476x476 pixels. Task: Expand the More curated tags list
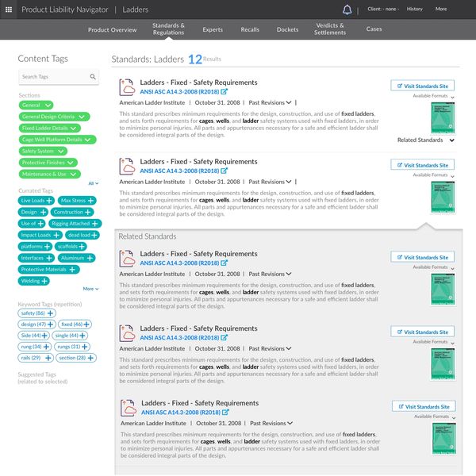pyautogui.click(x=90, y=289)
